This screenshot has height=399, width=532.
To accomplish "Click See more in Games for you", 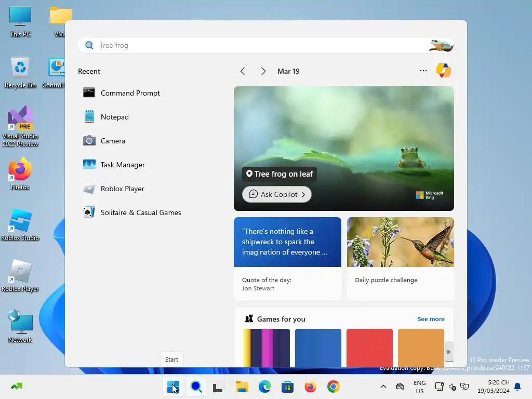I will [431, 319].
